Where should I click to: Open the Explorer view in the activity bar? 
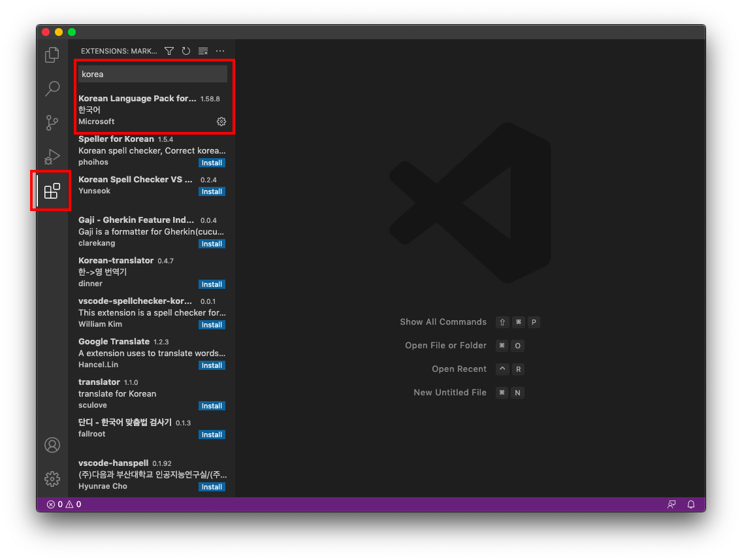tap(52, 55)
